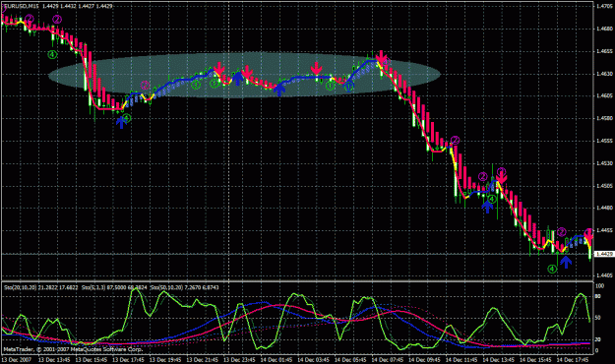615x364 pixels.
Task: Click the 13 Dec 19:45 time label
Action: tap(165, 360)
